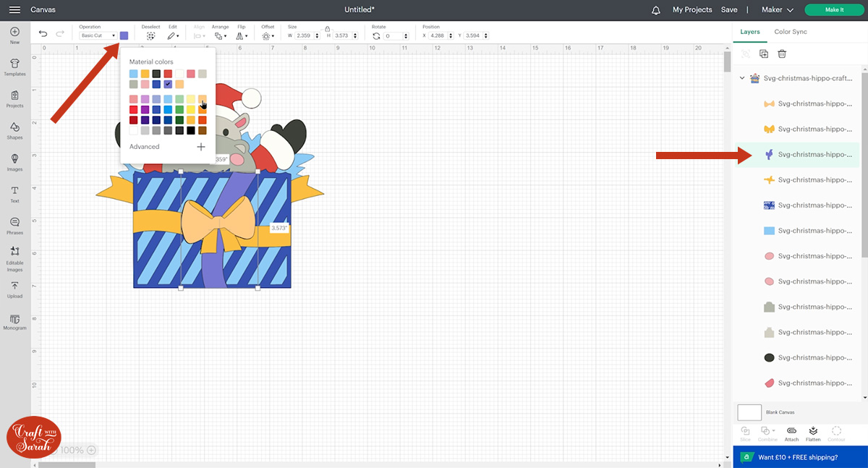The height and width of the screenshot is (468, 868).
Task: Switch to the Color Sync tab
Action: coord(791,32)
